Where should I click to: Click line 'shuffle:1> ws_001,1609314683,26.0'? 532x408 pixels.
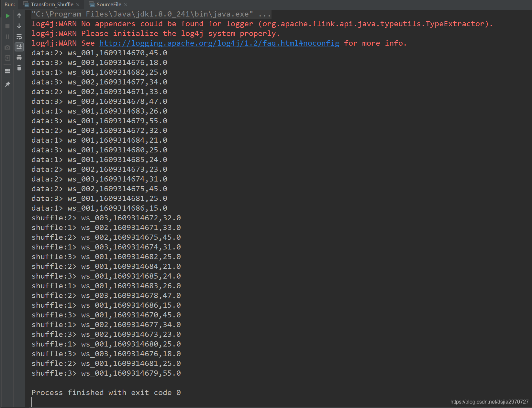(106, 286)
